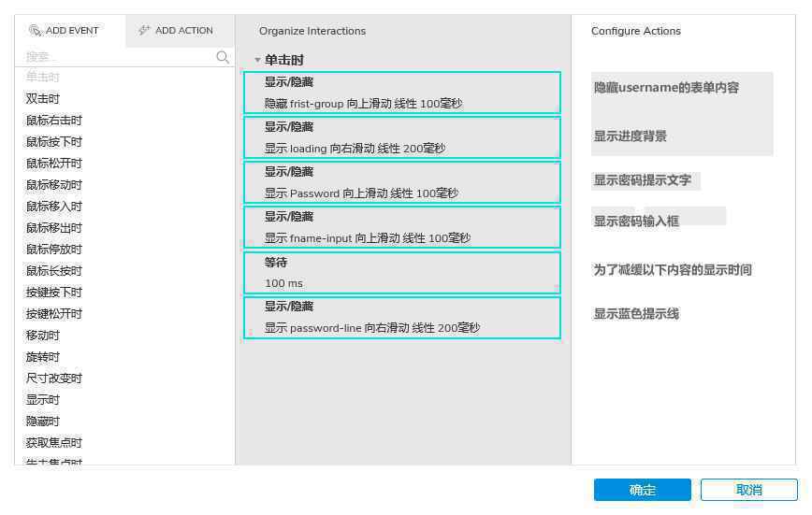Viewport: 812px width, 515px height.
Task: Choose the 鼠标按下时 event
Action: 54,141
